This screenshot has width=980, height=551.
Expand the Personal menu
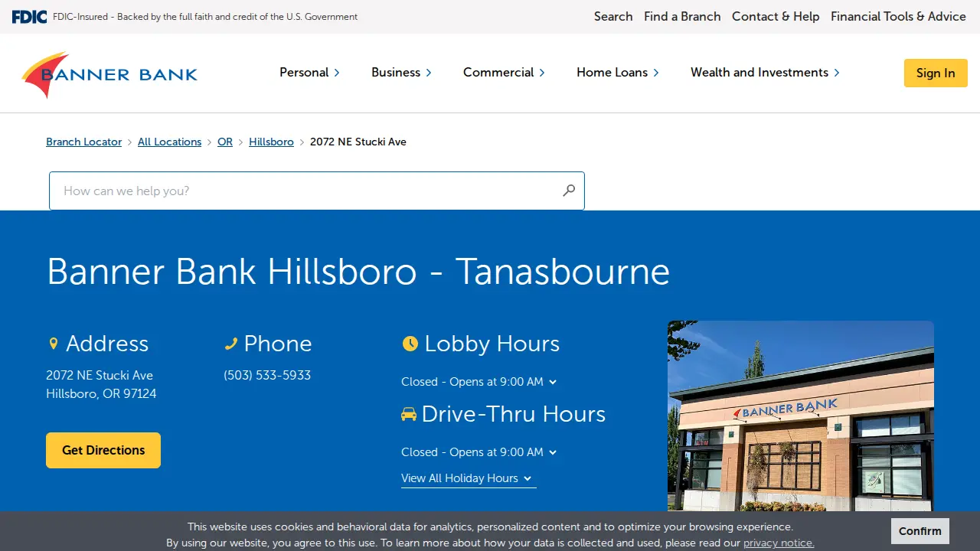[310, 72]
